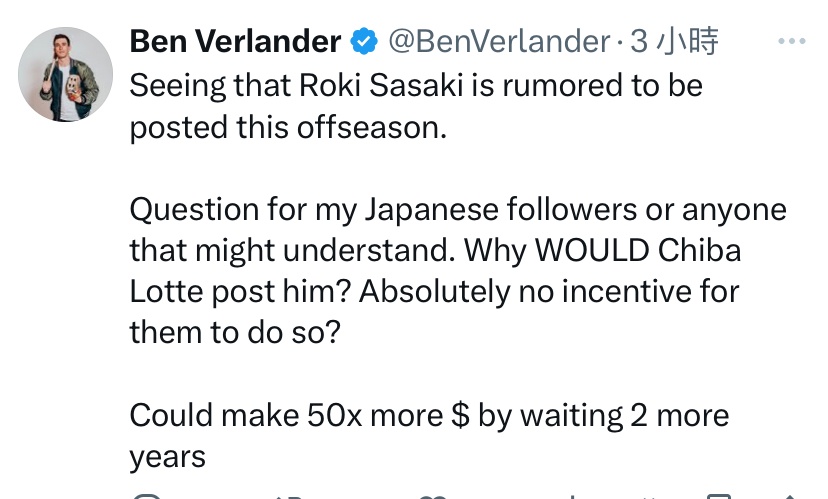828x499 pixels.
Task: Click the "Could make 50x more $" line
Action: 300,415
